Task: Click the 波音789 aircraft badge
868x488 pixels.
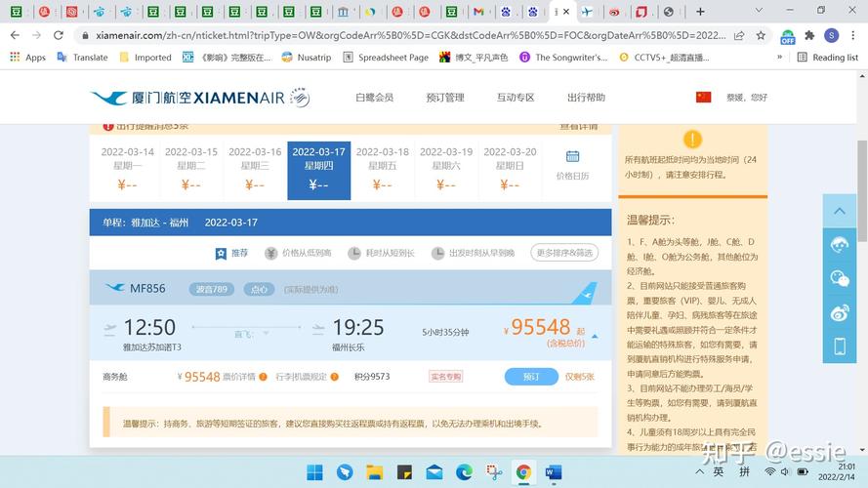Action: (x=212, y=289)
